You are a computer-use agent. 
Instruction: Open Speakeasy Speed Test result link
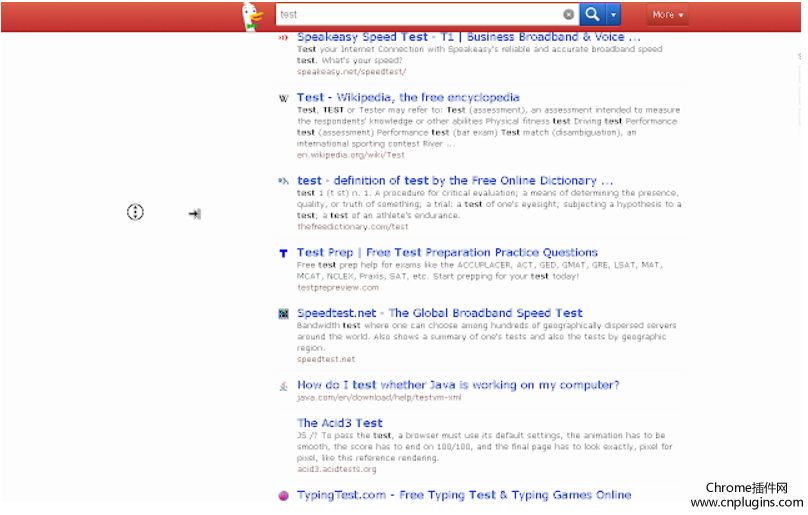coord(468,37)
